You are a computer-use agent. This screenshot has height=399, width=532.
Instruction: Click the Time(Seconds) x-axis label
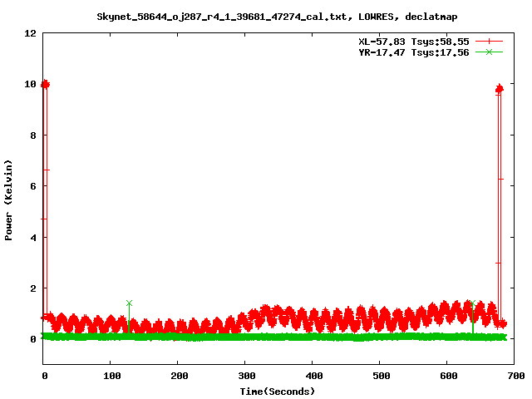tap(277, 392)
